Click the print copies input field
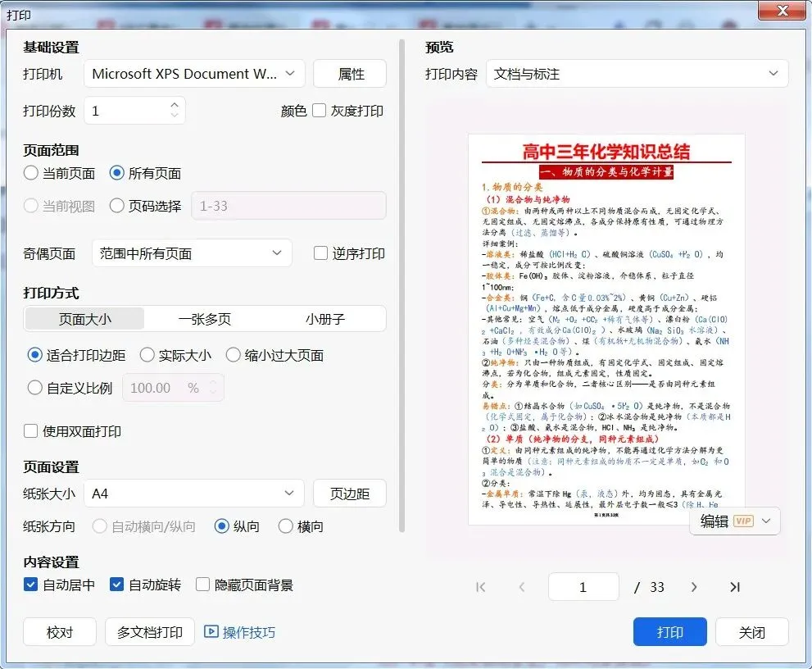This screenshot has width=812, height=669. click(134, 111)
